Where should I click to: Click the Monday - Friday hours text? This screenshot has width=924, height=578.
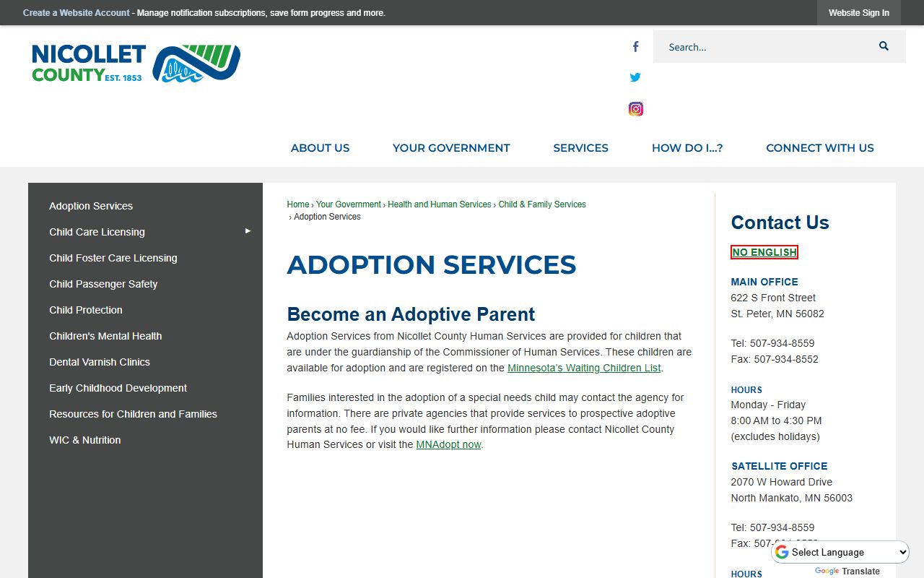[768, 405]
